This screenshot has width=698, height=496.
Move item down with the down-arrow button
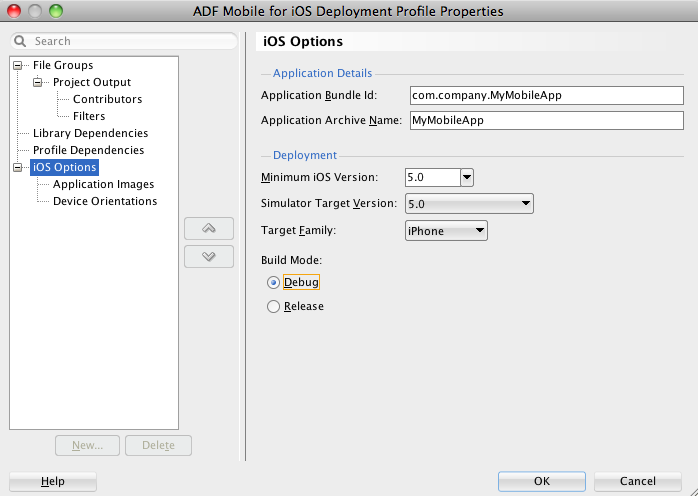point(209,256)
